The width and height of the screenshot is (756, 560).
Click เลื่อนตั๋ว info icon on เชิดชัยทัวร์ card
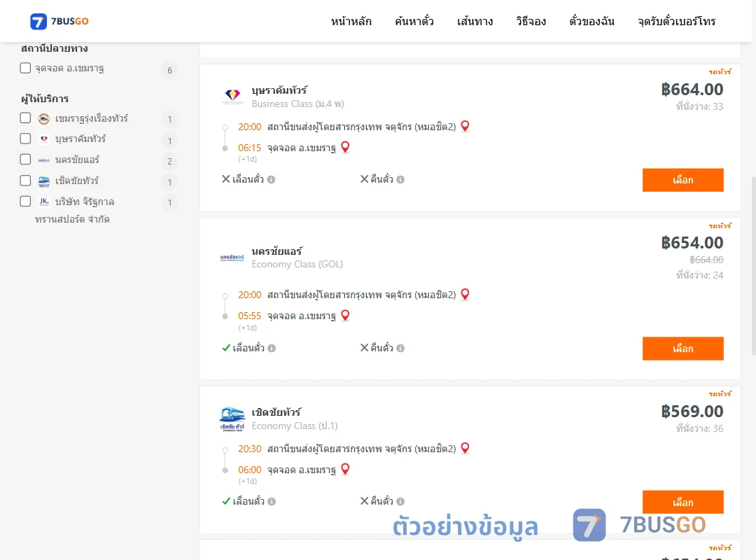[272, 502]
